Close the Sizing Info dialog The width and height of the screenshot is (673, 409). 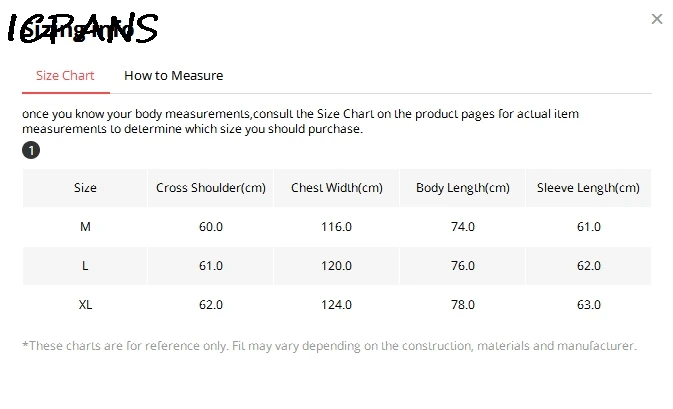pos(656,19)
